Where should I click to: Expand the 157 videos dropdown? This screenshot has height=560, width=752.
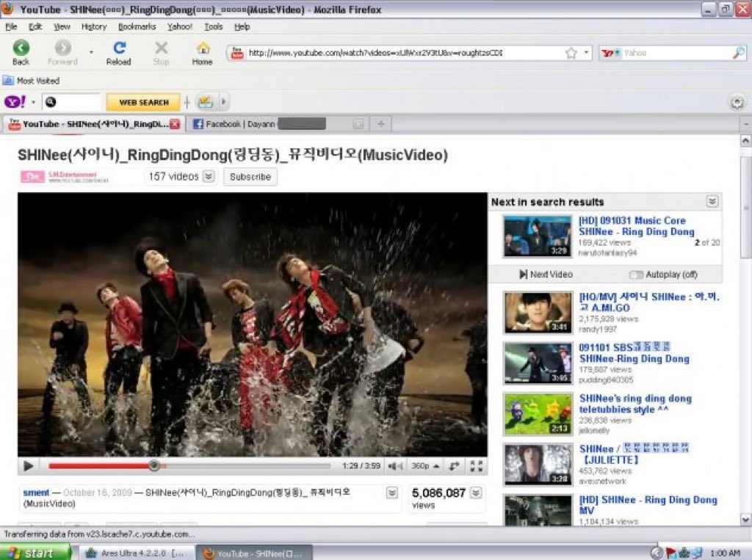209,176
